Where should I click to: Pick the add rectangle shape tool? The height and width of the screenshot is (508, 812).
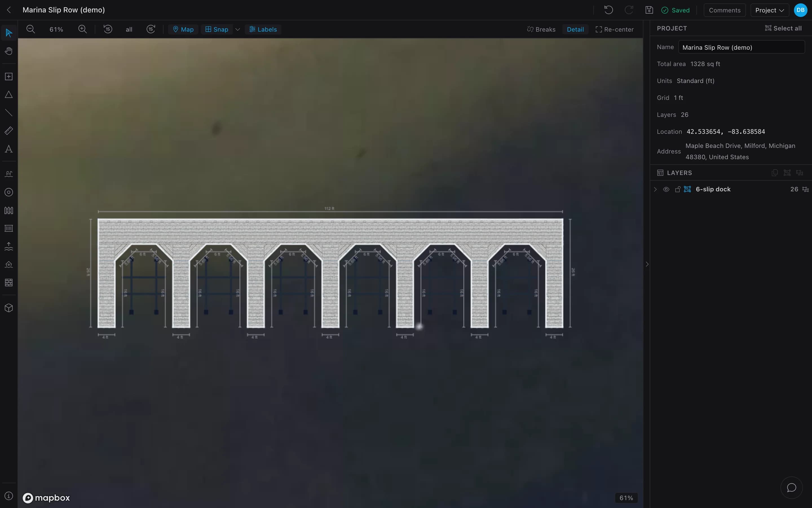(x=9, y=76)
